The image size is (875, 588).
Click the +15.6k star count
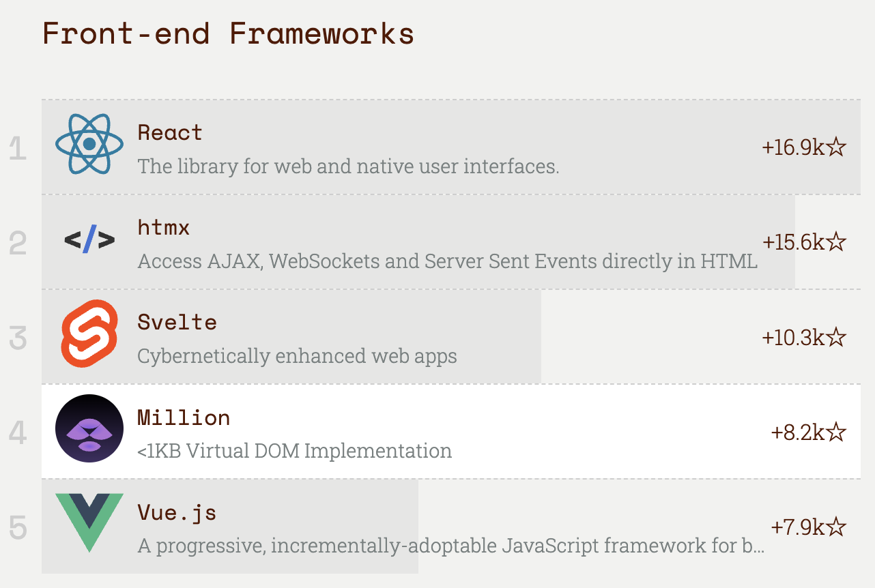coord(804,242)
